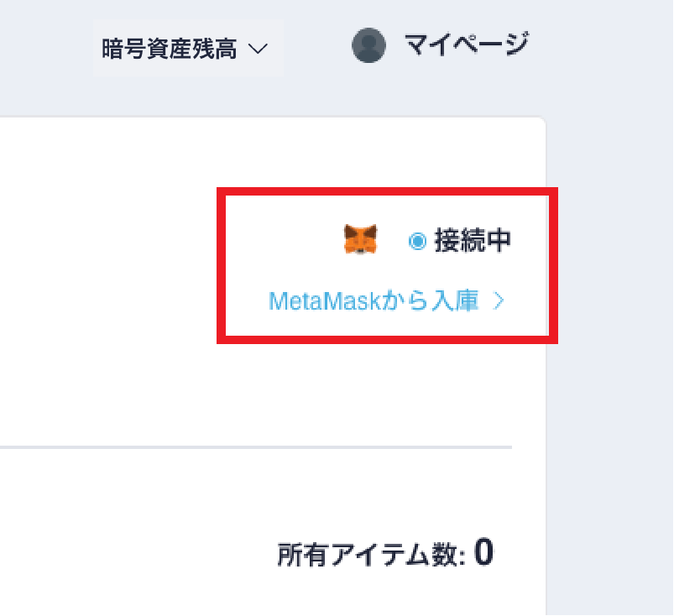Click the red highlight border around MetaMask
Viewport: 674px width, 616px height.
coord(387,191)
